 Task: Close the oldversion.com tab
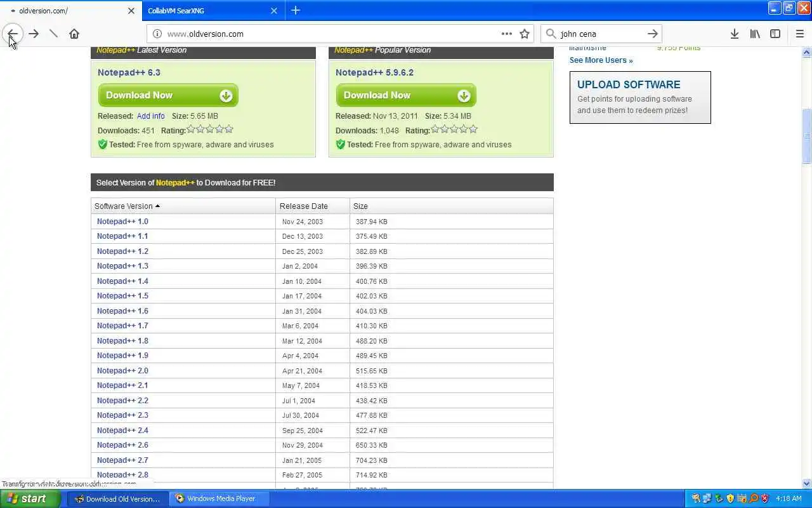tap(131, 11)
